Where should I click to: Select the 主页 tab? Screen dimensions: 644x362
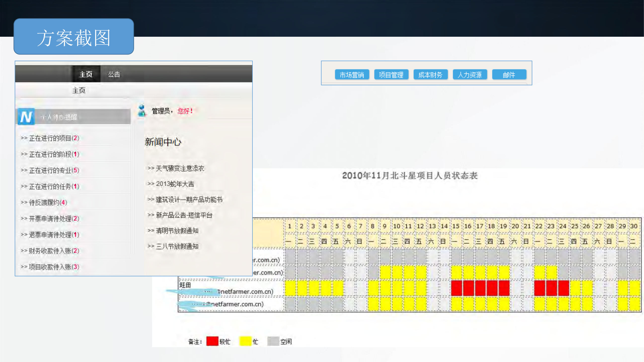(86, 74)
